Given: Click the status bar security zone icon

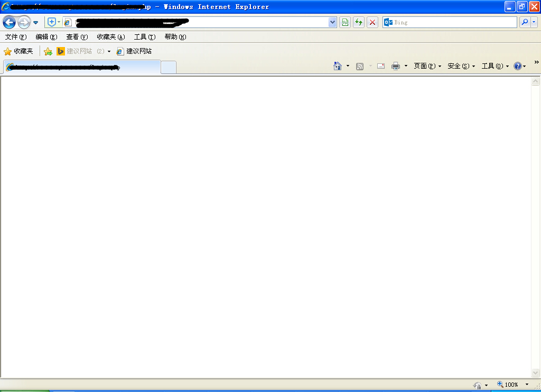Looking at the screenshot, I should [478, 385].
